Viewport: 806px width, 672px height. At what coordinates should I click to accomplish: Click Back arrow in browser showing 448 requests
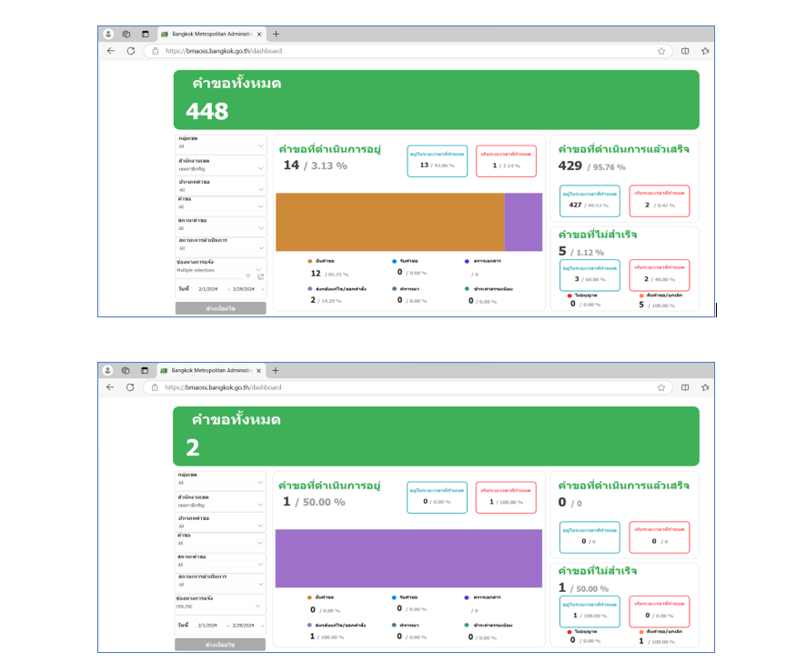coord(111,51)
